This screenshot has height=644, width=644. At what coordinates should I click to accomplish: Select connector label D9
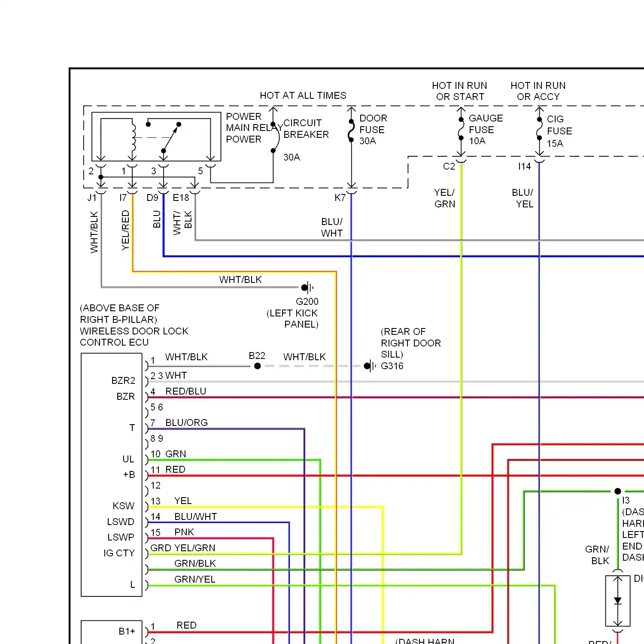(152, 198)
